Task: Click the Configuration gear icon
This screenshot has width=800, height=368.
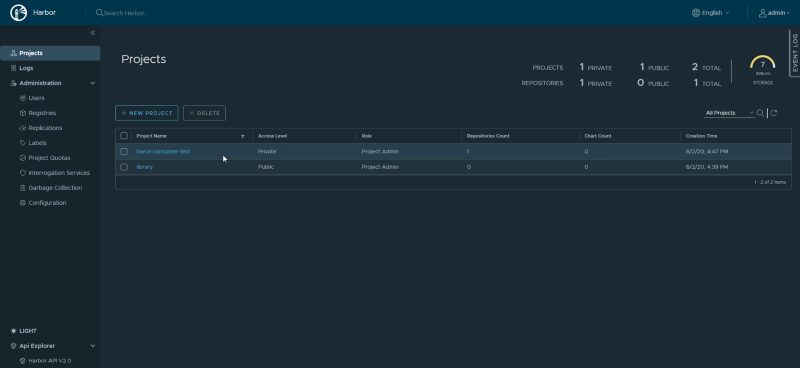Action: point(22,203)
